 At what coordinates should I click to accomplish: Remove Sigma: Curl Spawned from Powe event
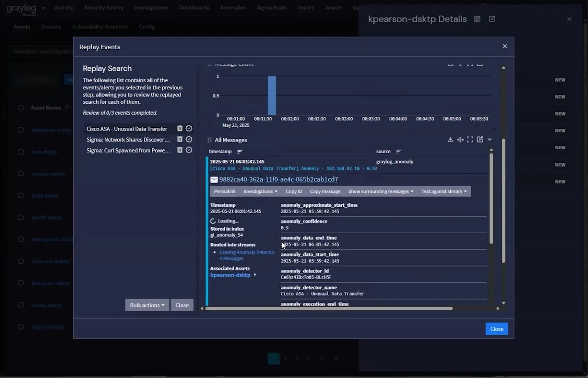pos(180,150)
